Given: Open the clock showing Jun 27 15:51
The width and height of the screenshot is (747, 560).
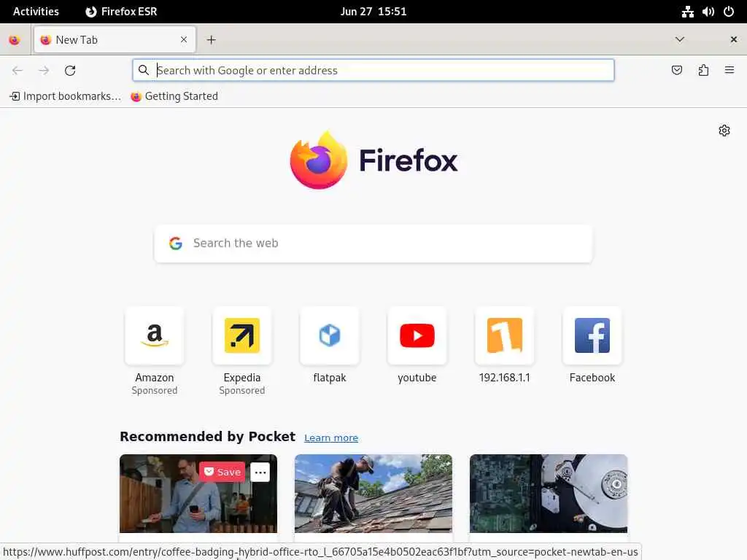Looking at the screenshot, I should [373, 12].
